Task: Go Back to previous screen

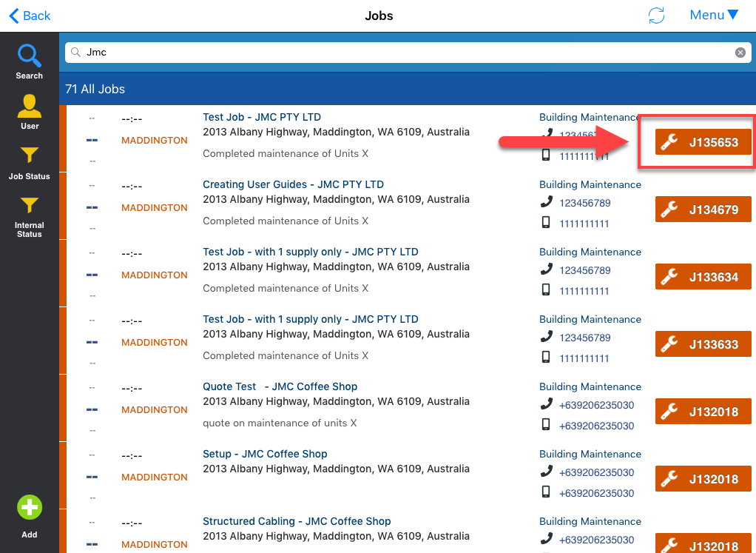Action: click(30, 16)
